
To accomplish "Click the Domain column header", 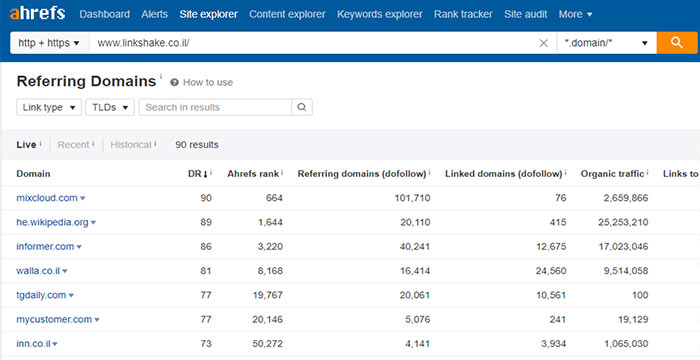I will point(33,174).
